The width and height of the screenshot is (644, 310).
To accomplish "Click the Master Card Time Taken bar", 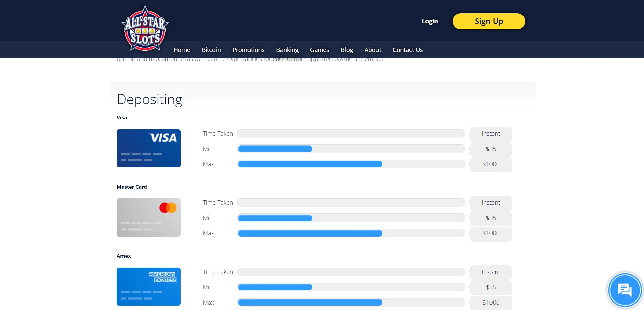I will (x=351, y=203).
